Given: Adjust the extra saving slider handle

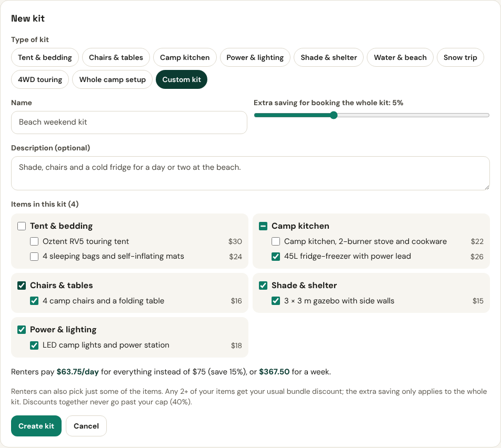Looking at the screenshot, I should coord(334,115).
